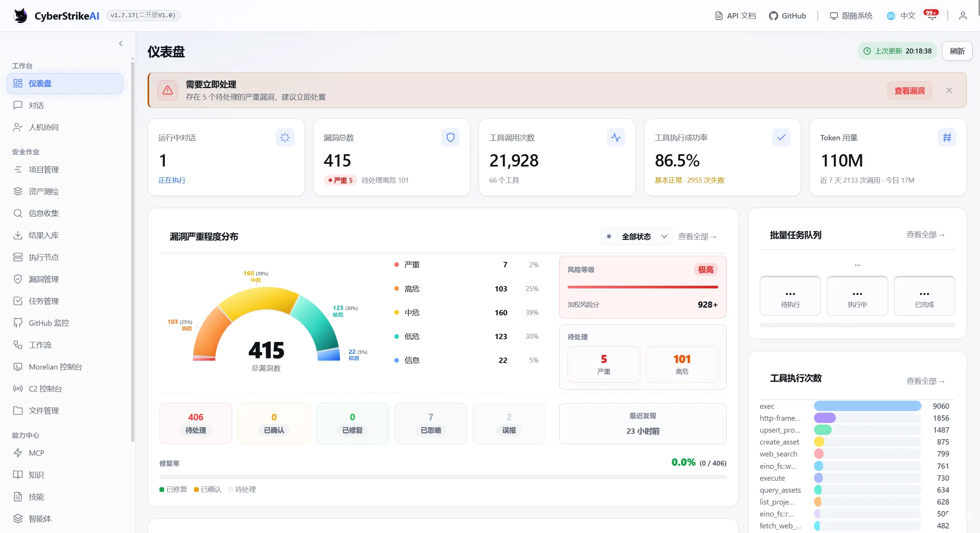This screenshot has height=533, width=980.
Task: Click the 查看漏洞 button in alert
Action: 909,91
